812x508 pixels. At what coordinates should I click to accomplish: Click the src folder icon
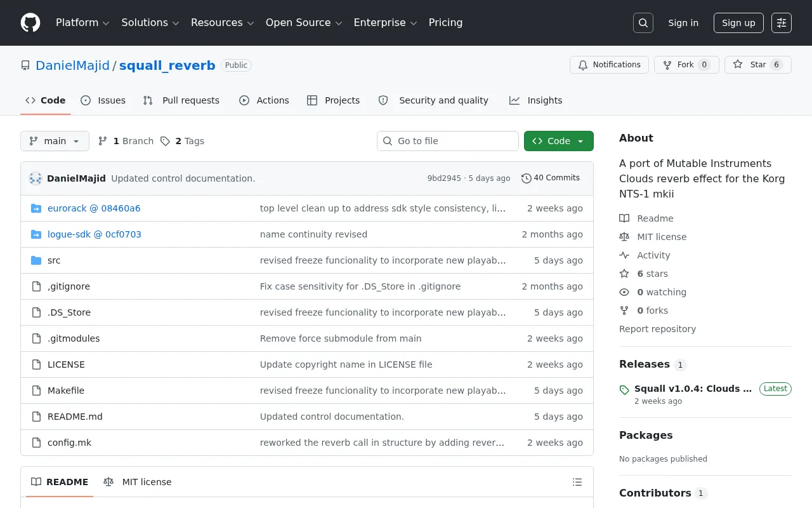pyautogui.click(x=36, y=260)
